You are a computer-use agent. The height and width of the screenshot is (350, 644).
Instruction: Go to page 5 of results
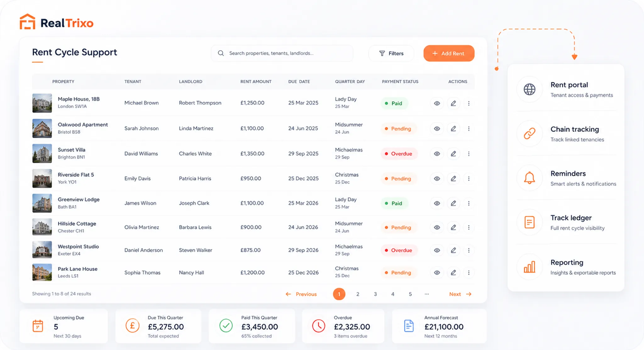410,294
